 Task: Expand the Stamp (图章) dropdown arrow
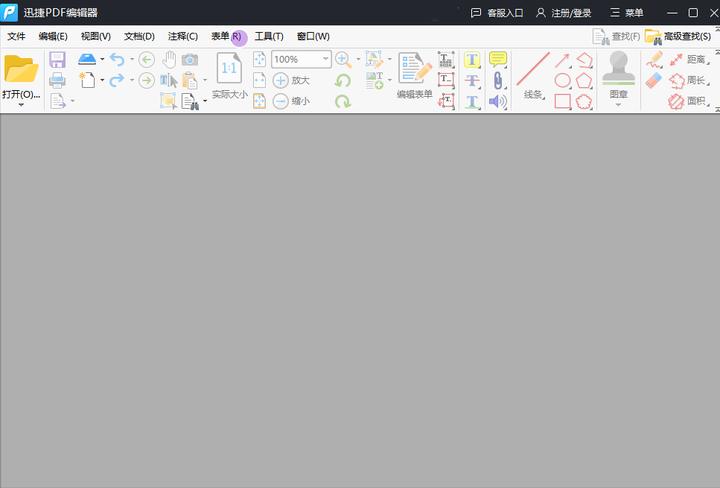[x=619, y=105]
